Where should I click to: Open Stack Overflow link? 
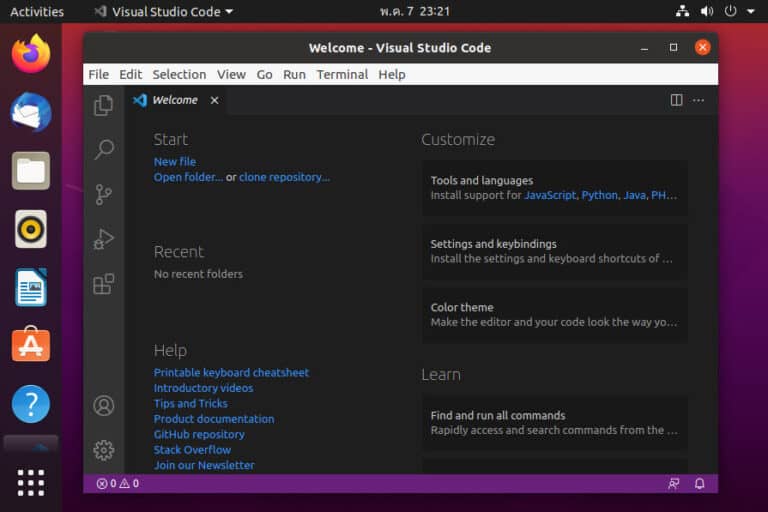192,450
